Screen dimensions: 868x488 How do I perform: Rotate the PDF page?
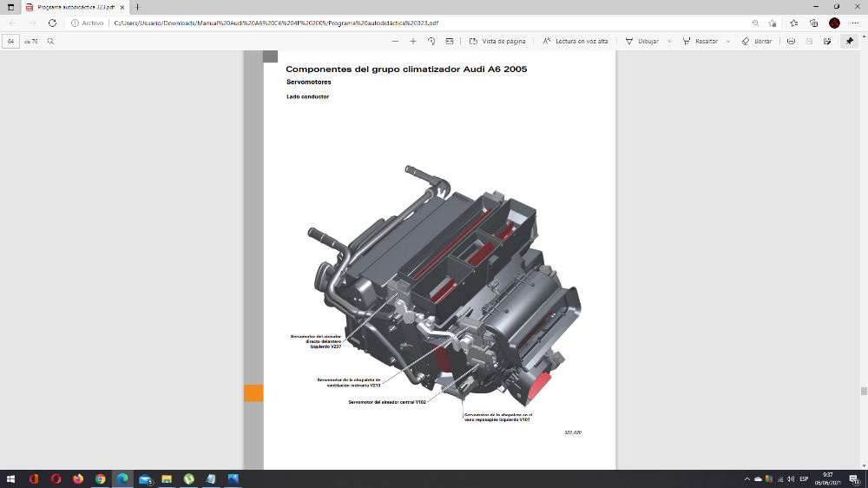pyautogui.click(x=431, y=41)
